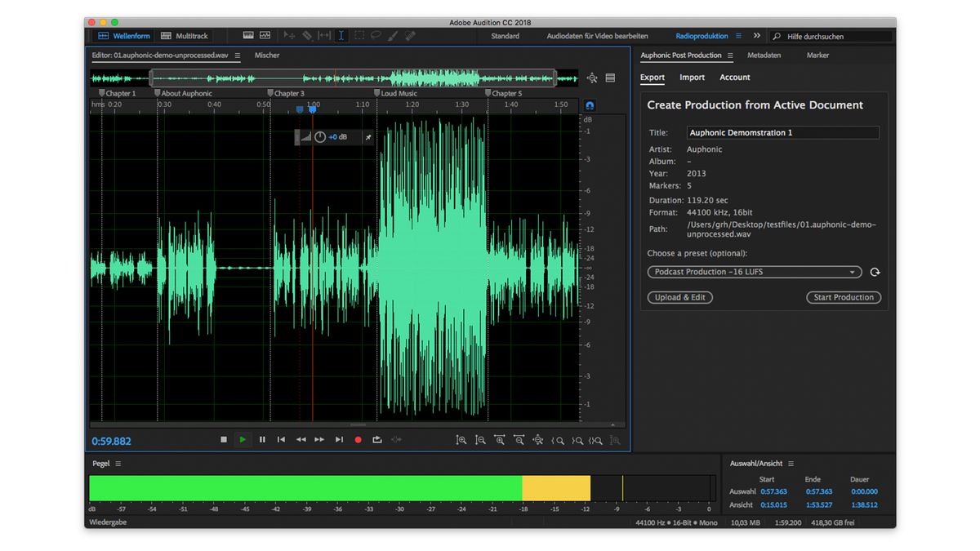Zoom out full on all axes

coord(538,440)
